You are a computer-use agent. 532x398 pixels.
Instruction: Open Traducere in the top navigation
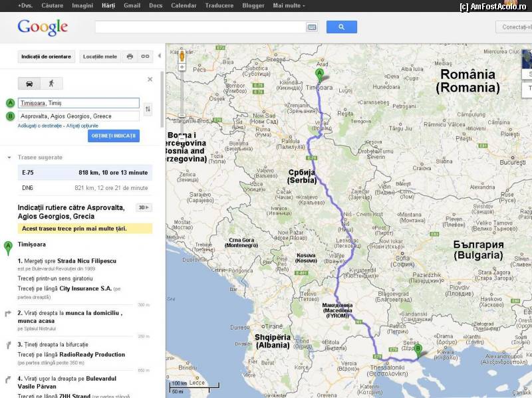coord(219,5)
